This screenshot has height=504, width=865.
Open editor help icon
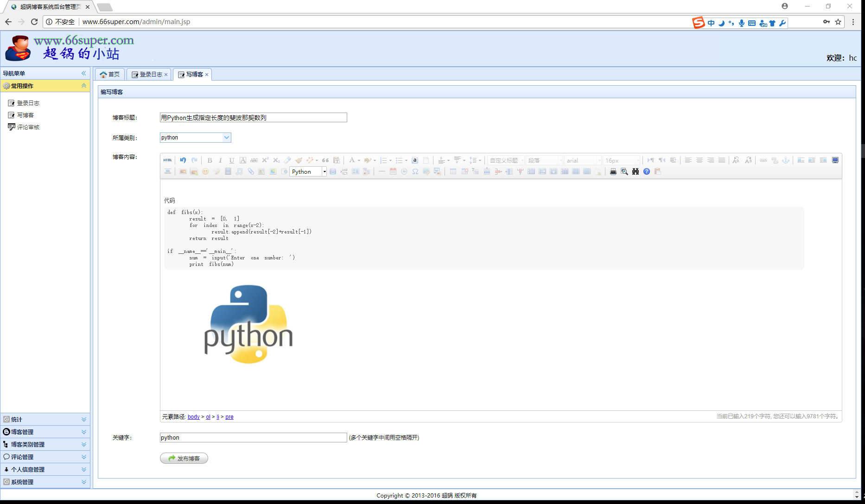click(646, 171)
